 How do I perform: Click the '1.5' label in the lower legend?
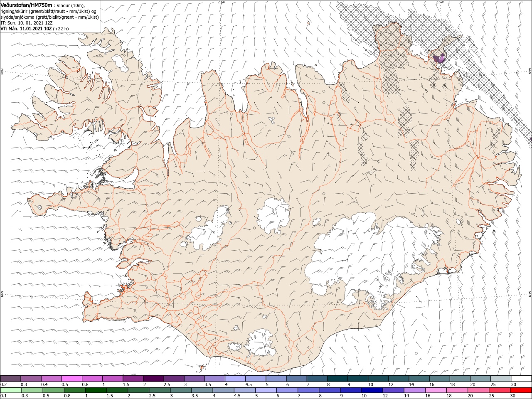tap(110, 396)
